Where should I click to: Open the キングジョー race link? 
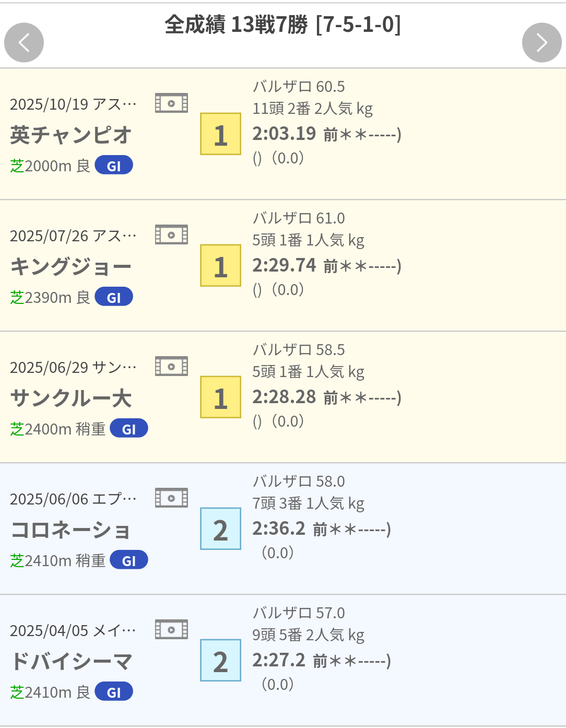(71, 266)
